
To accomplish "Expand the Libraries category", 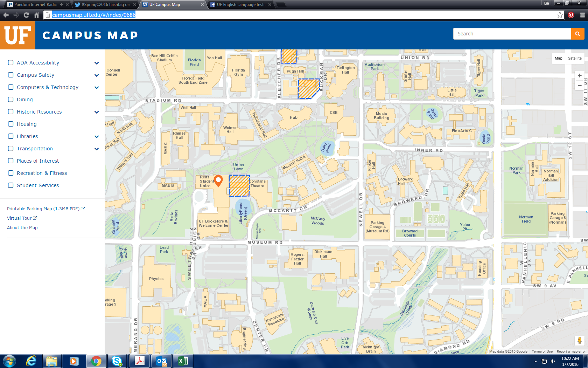I will (97, 137).
